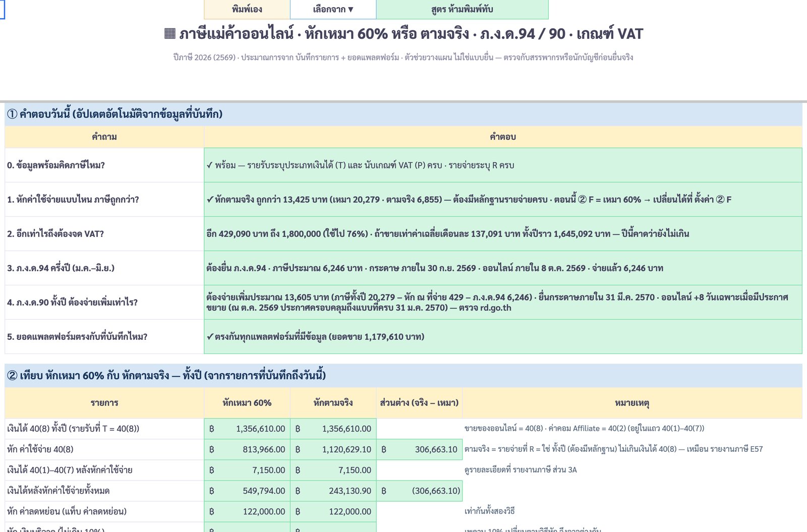Image resolution: width=807 pixels, height=532 pixels.
Task: Click the value 1,120,629.10
Action: click(333, 449)
